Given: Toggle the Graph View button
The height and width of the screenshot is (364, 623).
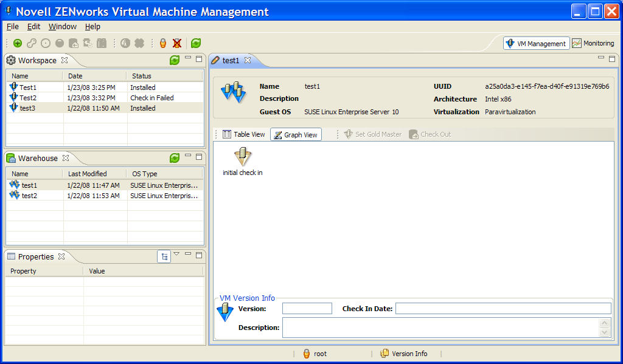Looking at the screenshot, I should click(x=296, y=134).
